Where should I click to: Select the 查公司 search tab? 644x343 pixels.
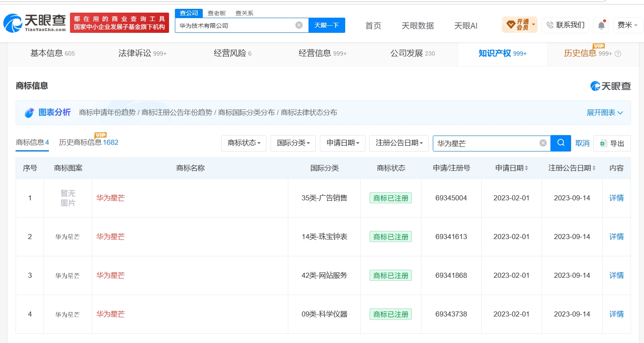pyautogui.click(x=189, y=13)
